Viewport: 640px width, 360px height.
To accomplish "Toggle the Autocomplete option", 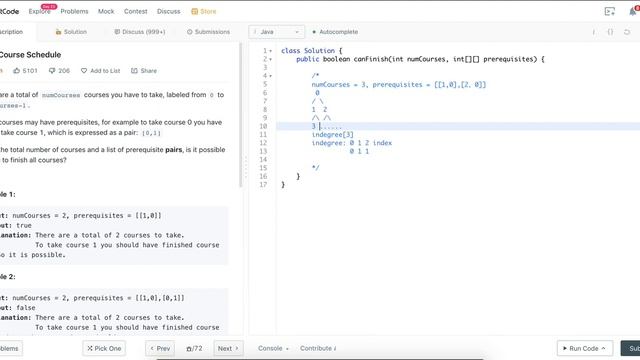I will tap(335, 32).
